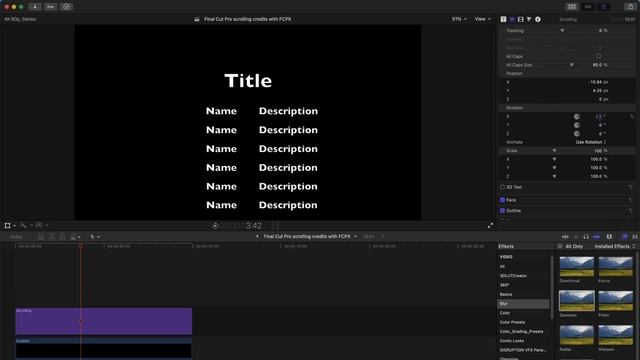This screenshot has height=360, width=640.
Task: Select the purple Scrolling title clip
Action: click(x=104, y=321)
